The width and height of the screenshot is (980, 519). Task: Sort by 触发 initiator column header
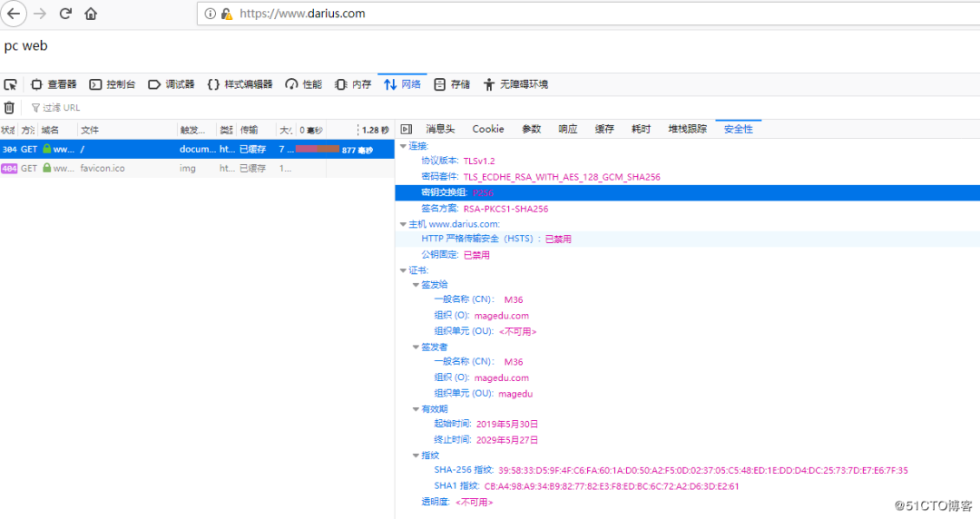click(197, 130)
